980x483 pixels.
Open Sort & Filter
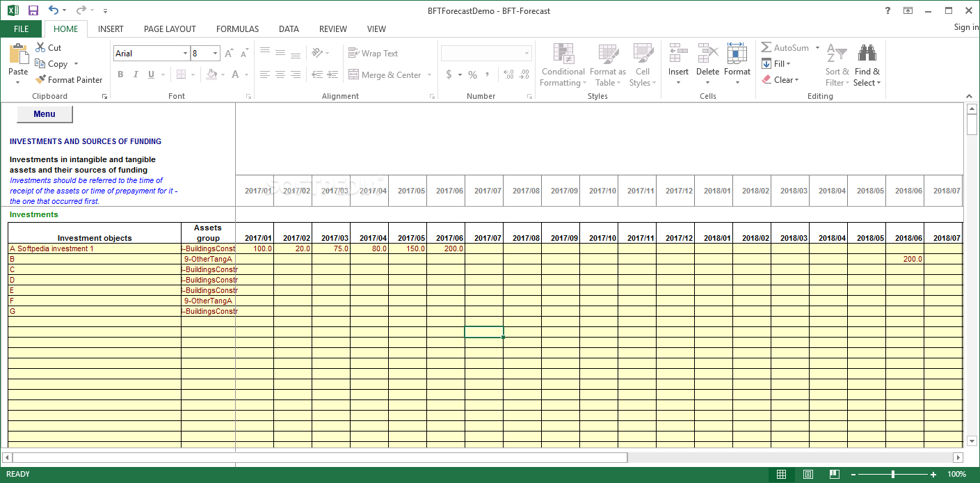click(837, 65)
